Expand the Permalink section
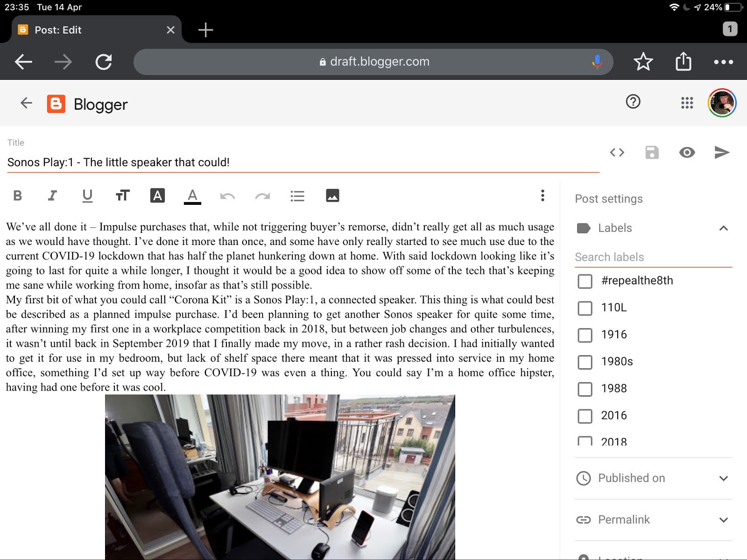 724,520
